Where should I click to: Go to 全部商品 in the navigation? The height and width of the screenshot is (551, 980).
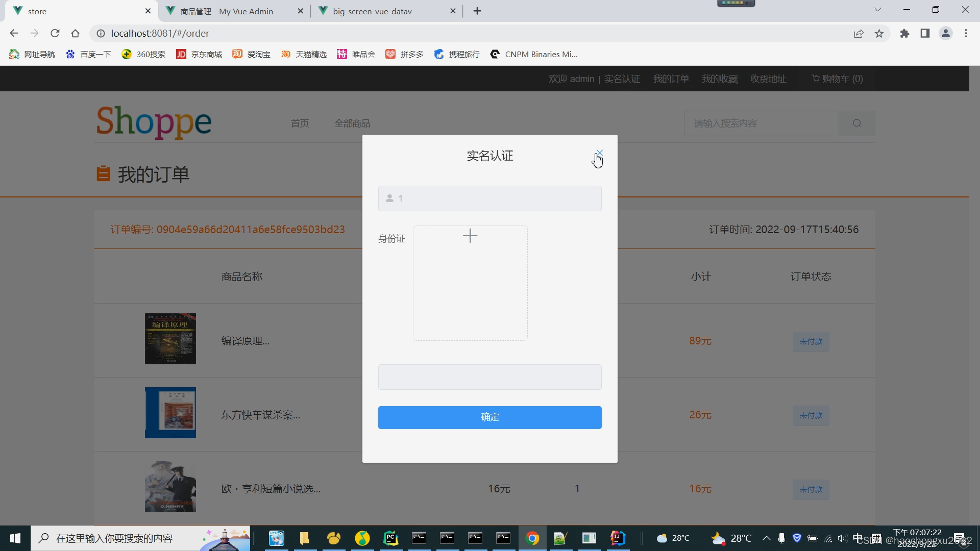coord(352,123)
